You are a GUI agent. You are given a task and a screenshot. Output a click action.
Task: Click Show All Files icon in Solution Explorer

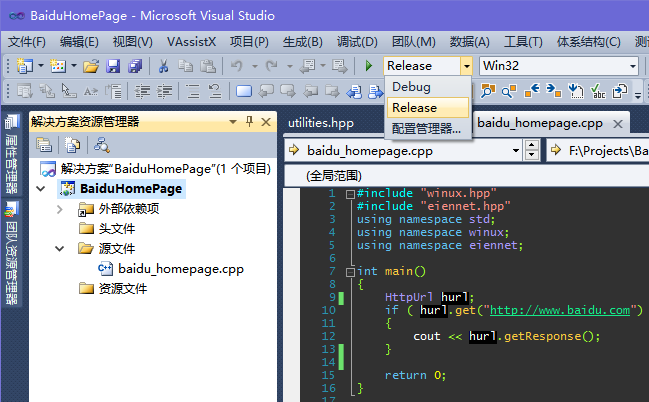point(72,145)
